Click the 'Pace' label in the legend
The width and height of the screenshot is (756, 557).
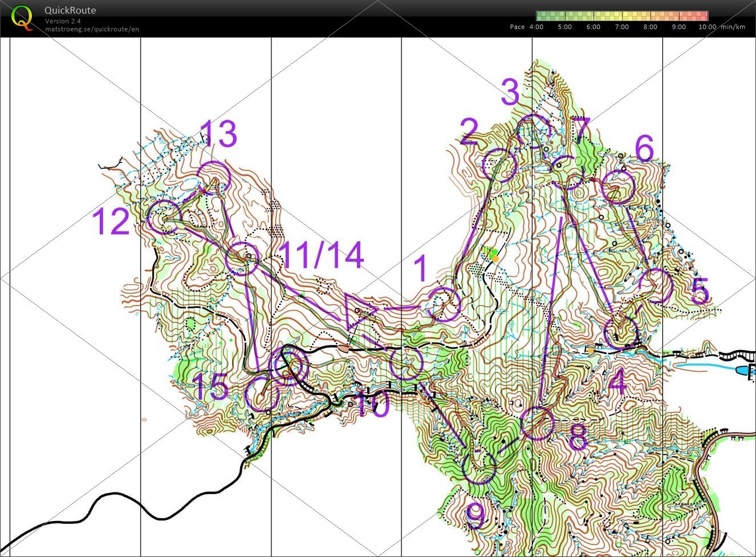point(517,27)
